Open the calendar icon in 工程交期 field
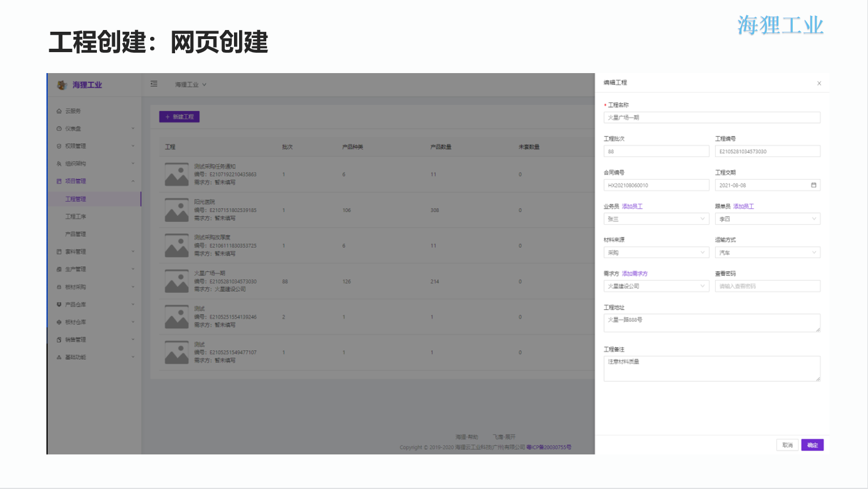The width and height of the screenshot is (868, 489). 814,185
